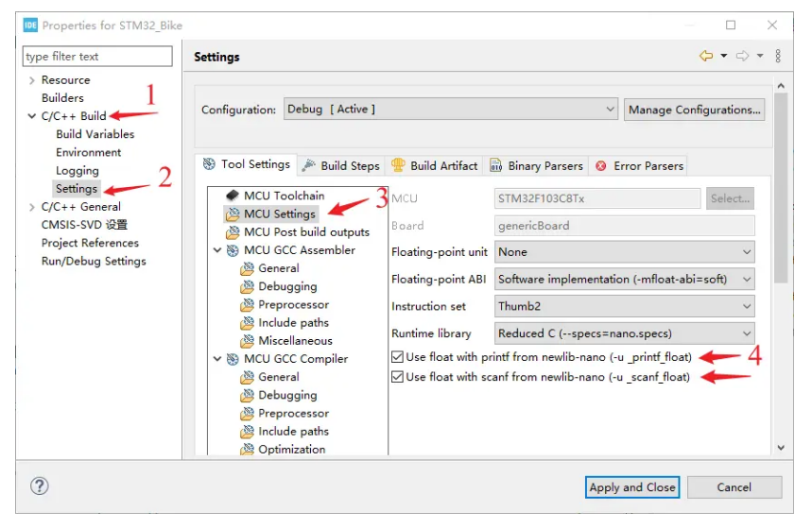Click the Assembler Include paths icon
Screen dimensions: 812x529
[247, 322]
